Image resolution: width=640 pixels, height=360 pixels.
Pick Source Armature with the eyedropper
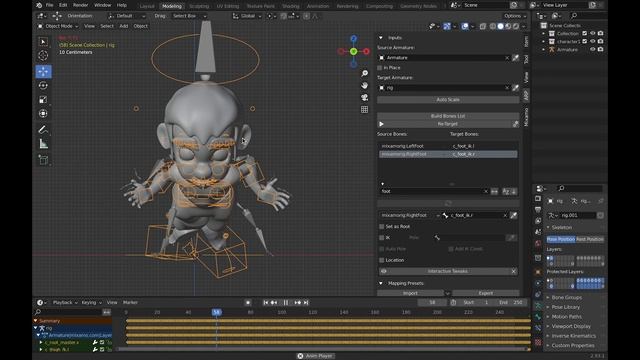pos(515,58)
